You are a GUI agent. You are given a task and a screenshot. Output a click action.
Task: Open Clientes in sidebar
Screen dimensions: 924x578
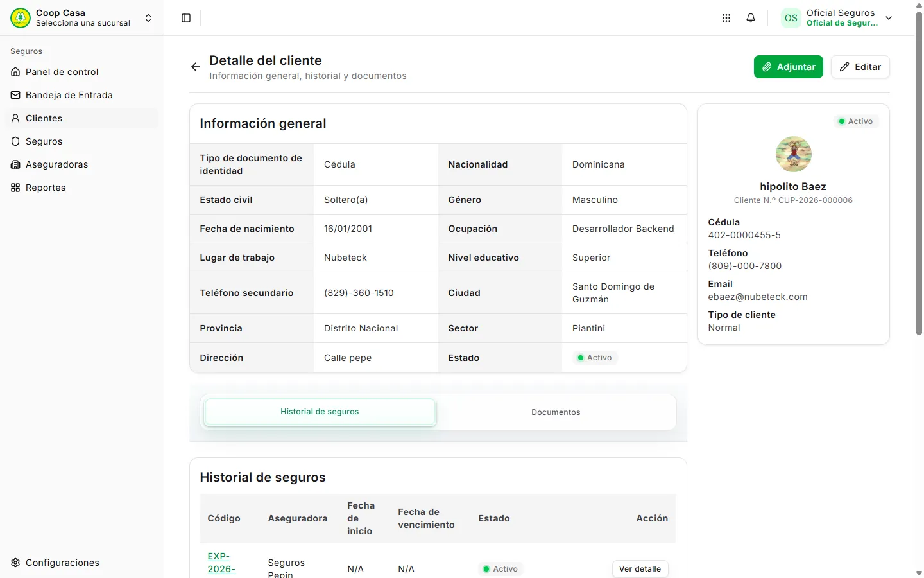[x=82, y=118]
